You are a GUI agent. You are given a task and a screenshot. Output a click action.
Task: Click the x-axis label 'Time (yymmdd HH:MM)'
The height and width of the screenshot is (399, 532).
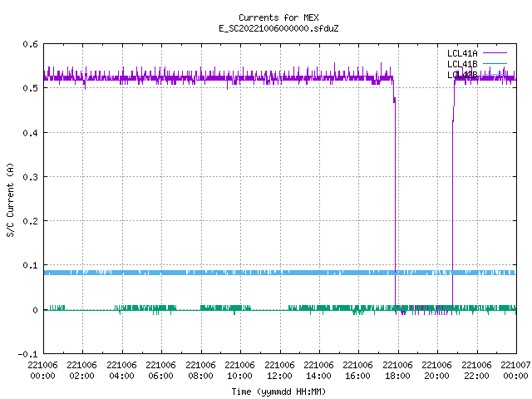(x=278, y=392)
